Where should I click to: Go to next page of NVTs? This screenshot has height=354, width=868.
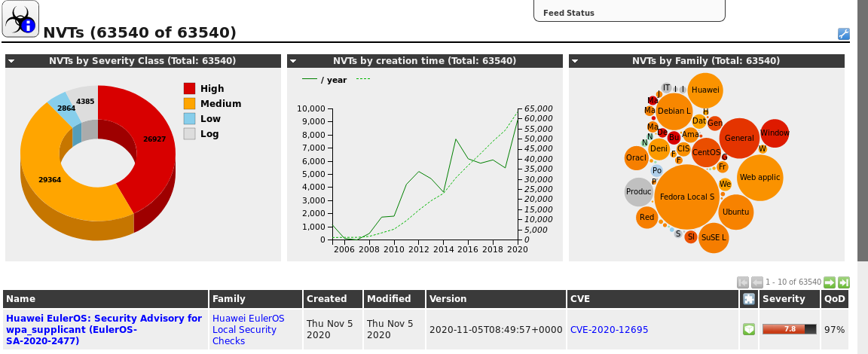(830, 282)
